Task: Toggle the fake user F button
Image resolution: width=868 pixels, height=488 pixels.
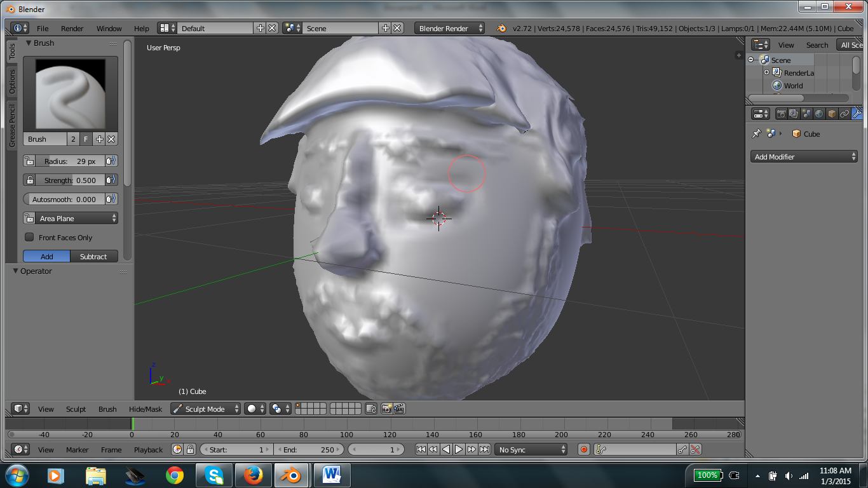Action: (86, 139)
